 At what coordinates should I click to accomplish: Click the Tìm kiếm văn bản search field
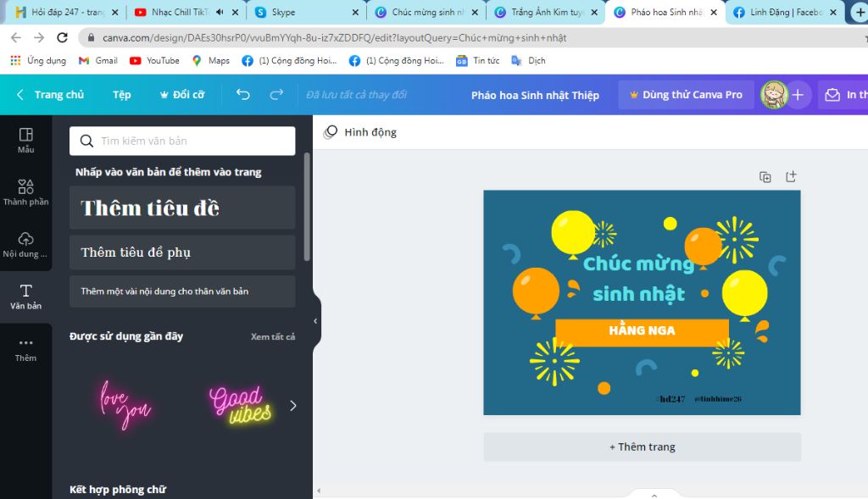coord(182,141)
